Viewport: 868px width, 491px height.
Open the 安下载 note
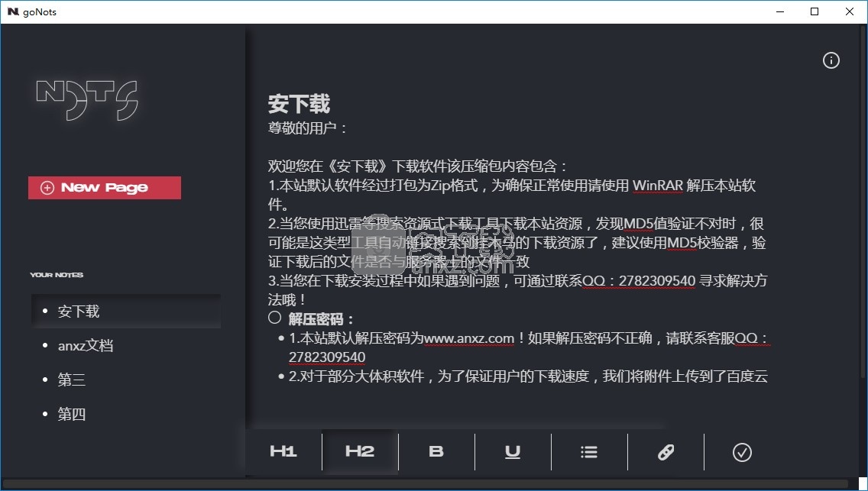pos(126,312)
